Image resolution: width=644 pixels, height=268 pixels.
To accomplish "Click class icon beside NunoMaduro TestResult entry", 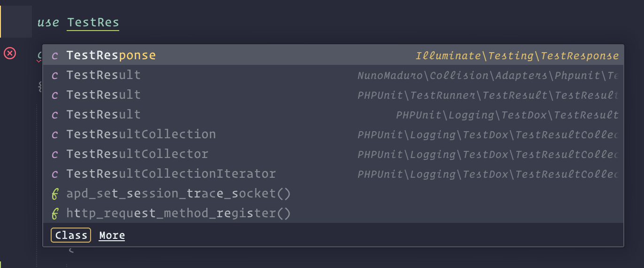I will coord(55,75).
